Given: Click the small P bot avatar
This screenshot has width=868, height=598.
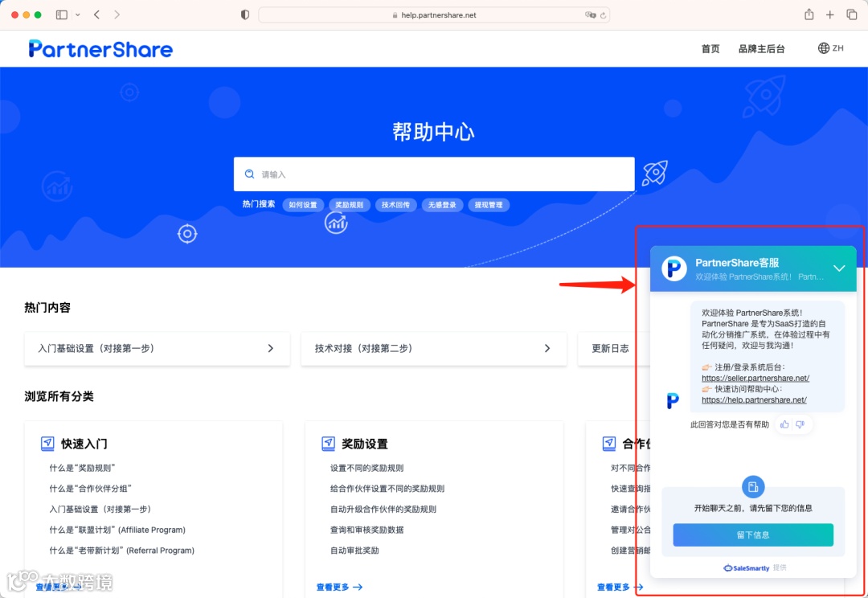Looking at the screenshot, I should click(x=673, y=400).
